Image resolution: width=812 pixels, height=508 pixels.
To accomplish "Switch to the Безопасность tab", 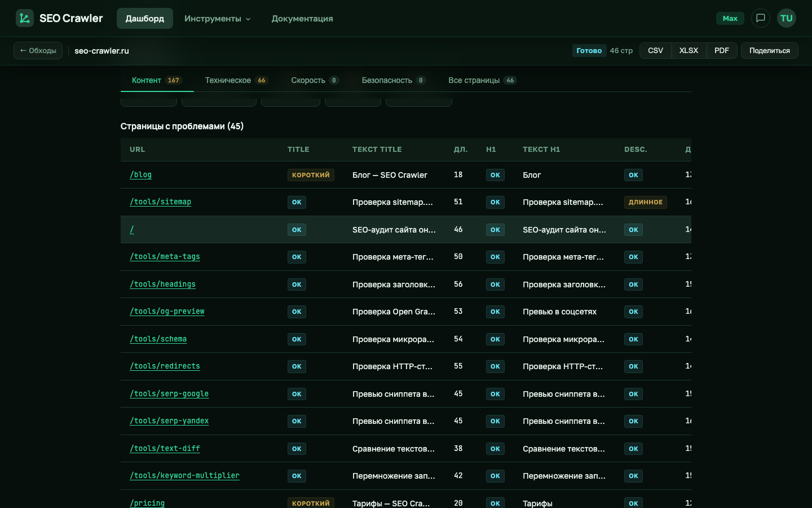I will click(394, 80).
